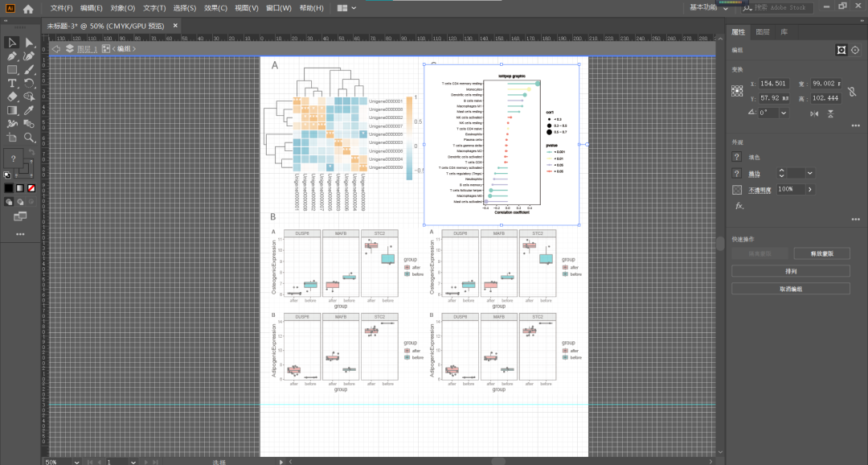Viewport: 868px width, 465px height.
Task: Open more Appearance options three dots
Action: 855,220
